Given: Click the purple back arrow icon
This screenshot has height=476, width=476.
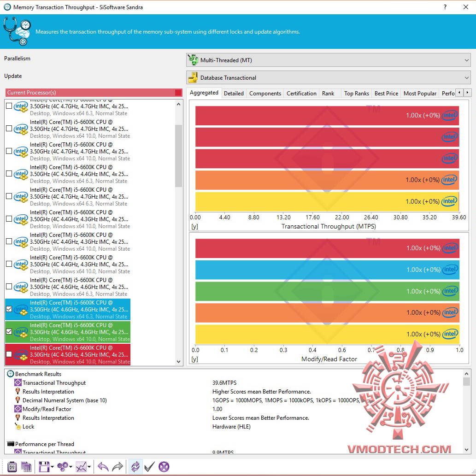Looking at the screenshot, I should 103,467.
